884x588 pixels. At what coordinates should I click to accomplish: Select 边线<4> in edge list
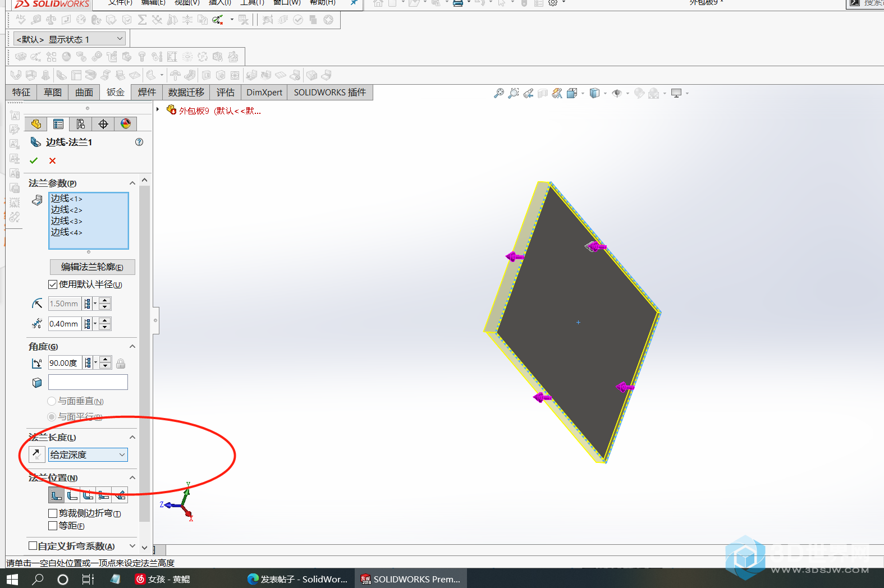[67, 232]
